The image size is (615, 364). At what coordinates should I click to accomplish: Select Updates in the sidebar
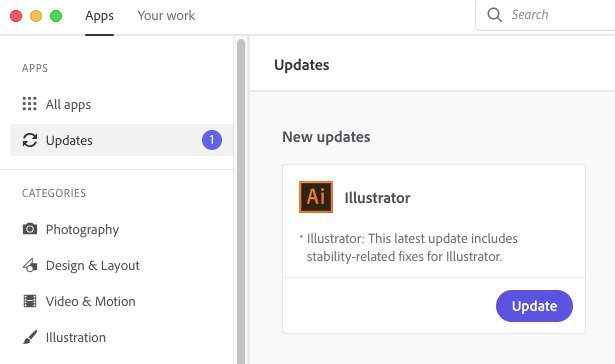pyautogui.click(x=122, y=140)
